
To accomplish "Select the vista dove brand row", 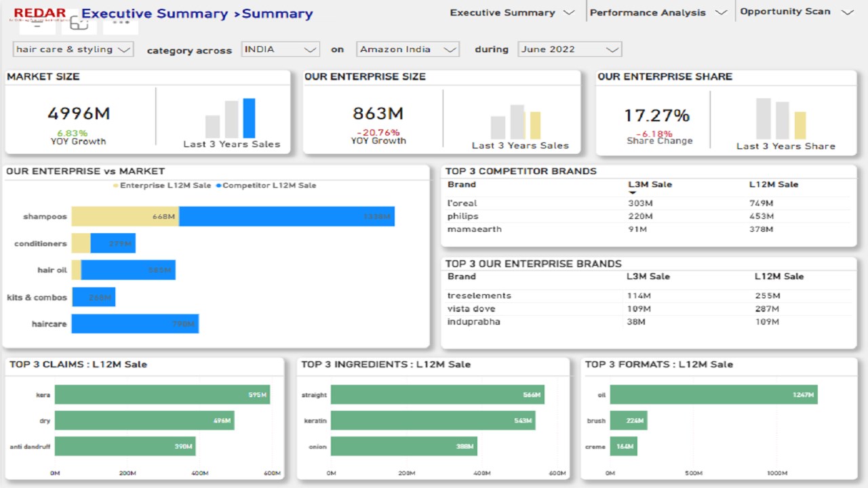I will pos(648,308).
